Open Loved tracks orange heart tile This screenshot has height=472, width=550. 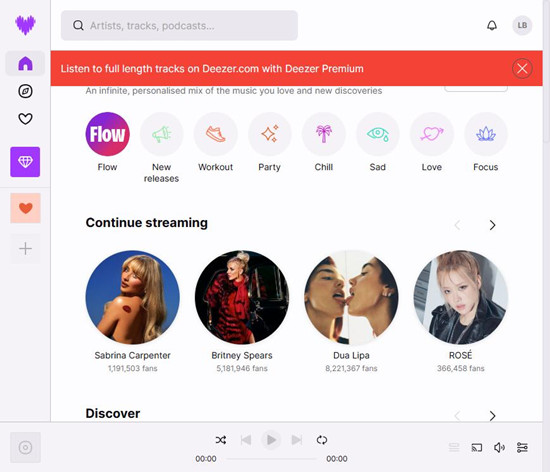pyautogui.click(x=25, y=208)
